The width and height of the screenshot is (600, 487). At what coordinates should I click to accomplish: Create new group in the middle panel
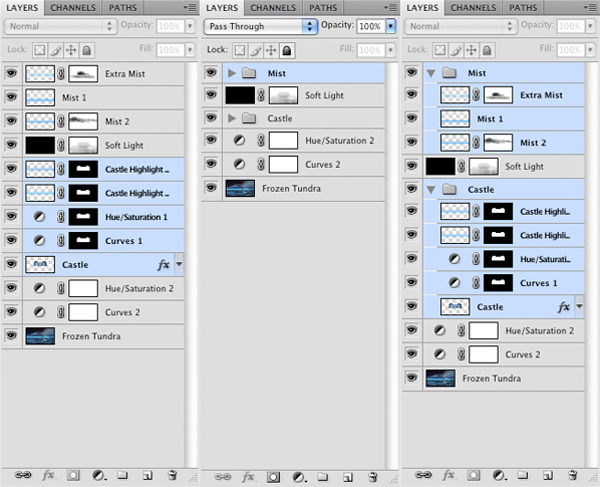(323, 477)
